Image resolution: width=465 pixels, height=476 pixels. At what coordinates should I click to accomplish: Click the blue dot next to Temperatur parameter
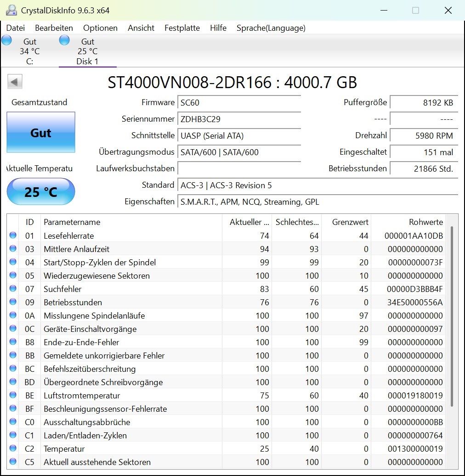pyautogui.click(x=13, y=449)
